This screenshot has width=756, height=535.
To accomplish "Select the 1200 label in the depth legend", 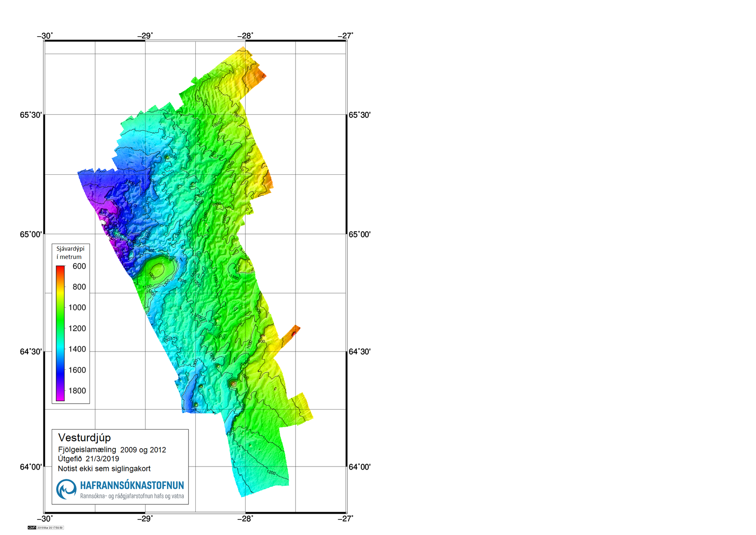I will 77,328.
